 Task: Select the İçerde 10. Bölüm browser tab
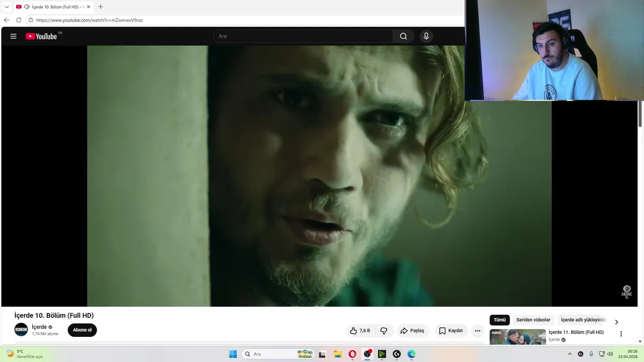pos(53,7)
